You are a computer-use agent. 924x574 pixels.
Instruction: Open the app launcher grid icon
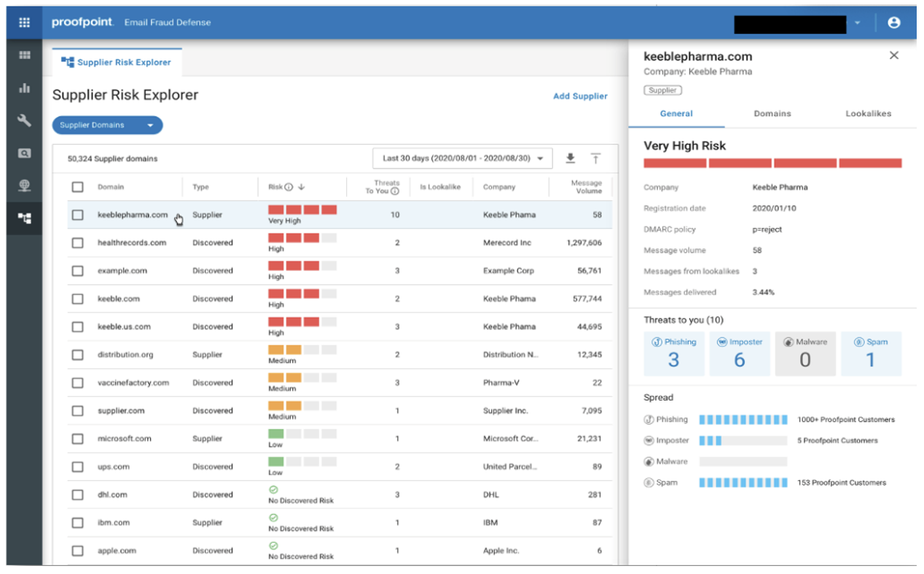[24, 23]
